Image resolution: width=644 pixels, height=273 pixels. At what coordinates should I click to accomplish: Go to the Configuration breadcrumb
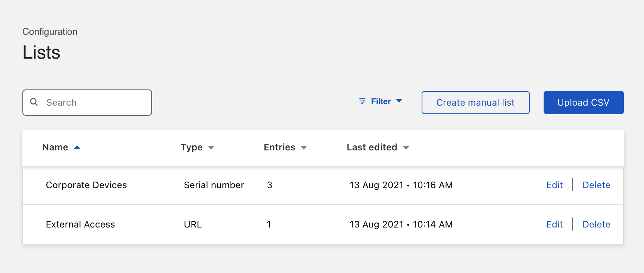click(x=50, y=32)
